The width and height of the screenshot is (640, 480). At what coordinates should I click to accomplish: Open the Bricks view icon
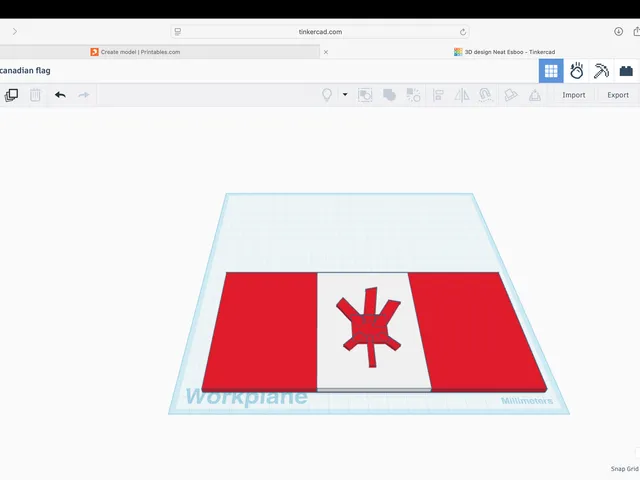point(626,71)
